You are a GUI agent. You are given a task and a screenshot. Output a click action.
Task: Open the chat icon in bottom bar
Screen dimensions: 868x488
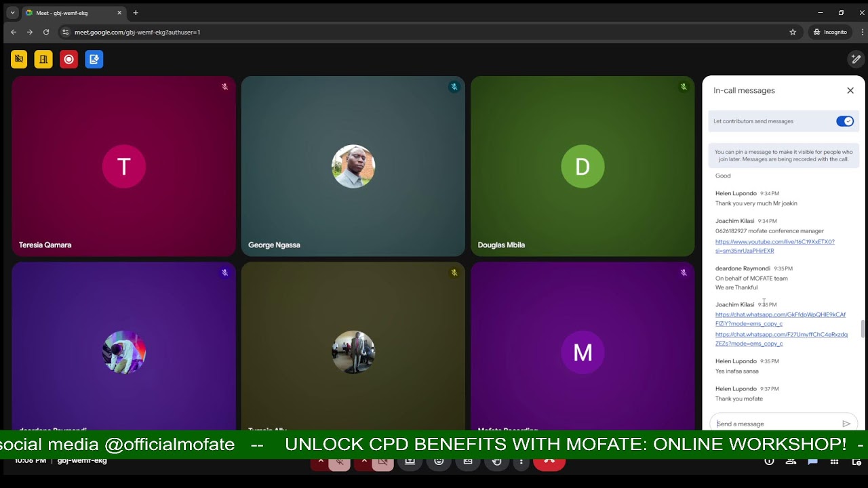tap(812, 462)
